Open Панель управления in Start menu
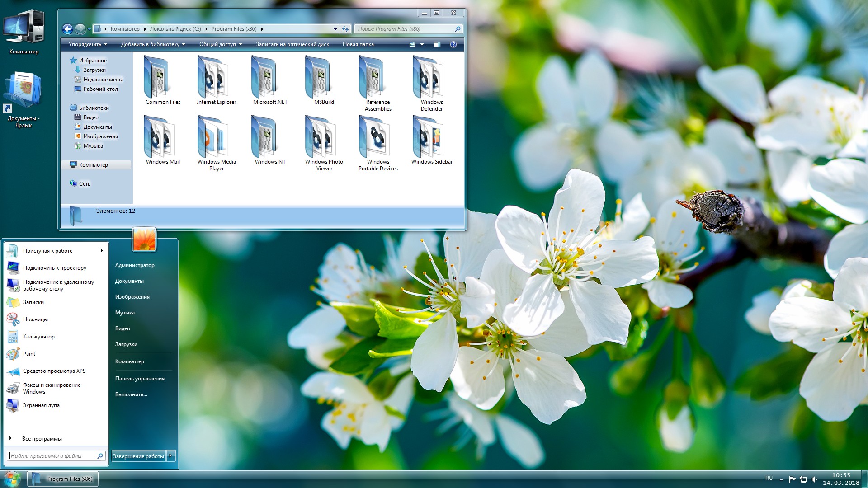The image size is (868, 488). click(x=140, y=379)
